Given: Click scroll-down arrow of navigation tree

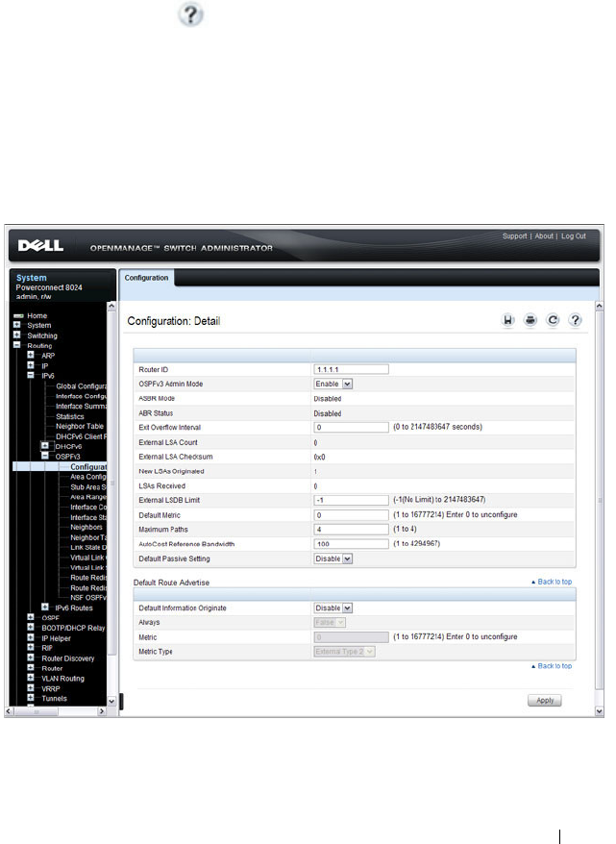Looking at the screenshot, I should pos(111,702).
